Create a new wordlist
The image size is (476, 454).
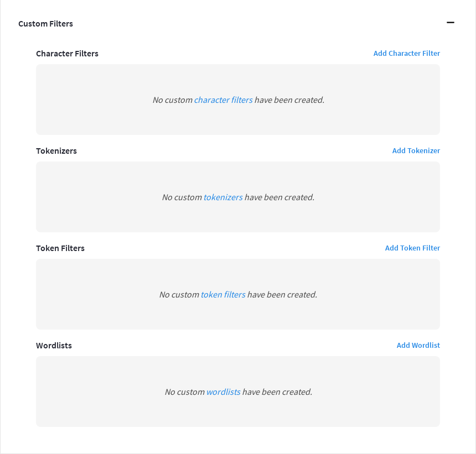tap(418, 345)
